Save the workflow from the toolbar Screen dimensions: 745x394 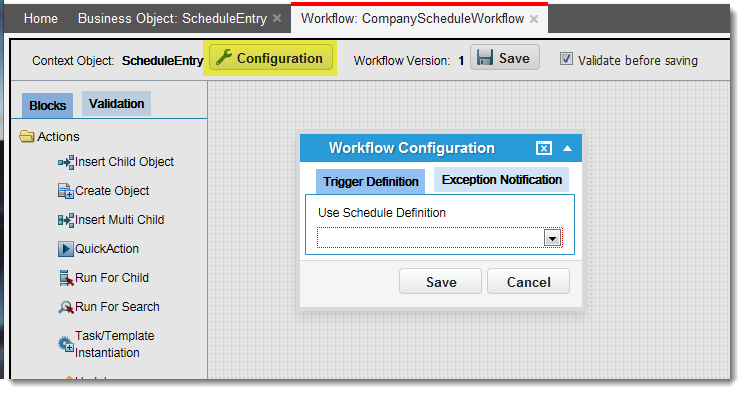tap(505, 58)
